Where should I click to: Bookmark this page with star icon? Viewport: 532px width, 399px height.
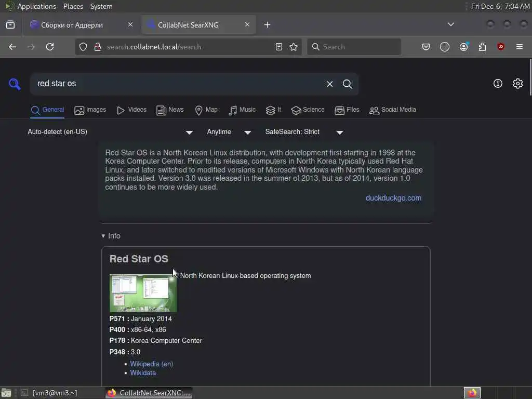[294, 47]
